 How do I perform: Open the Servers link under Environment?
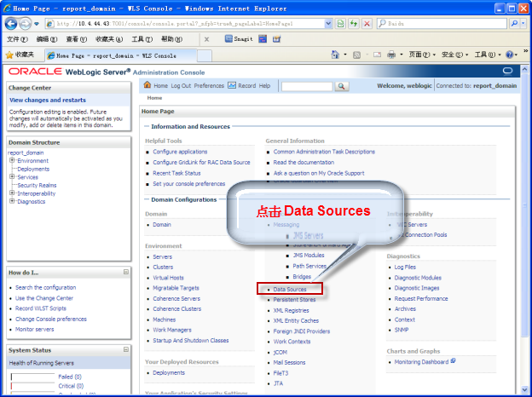(162, 256)
